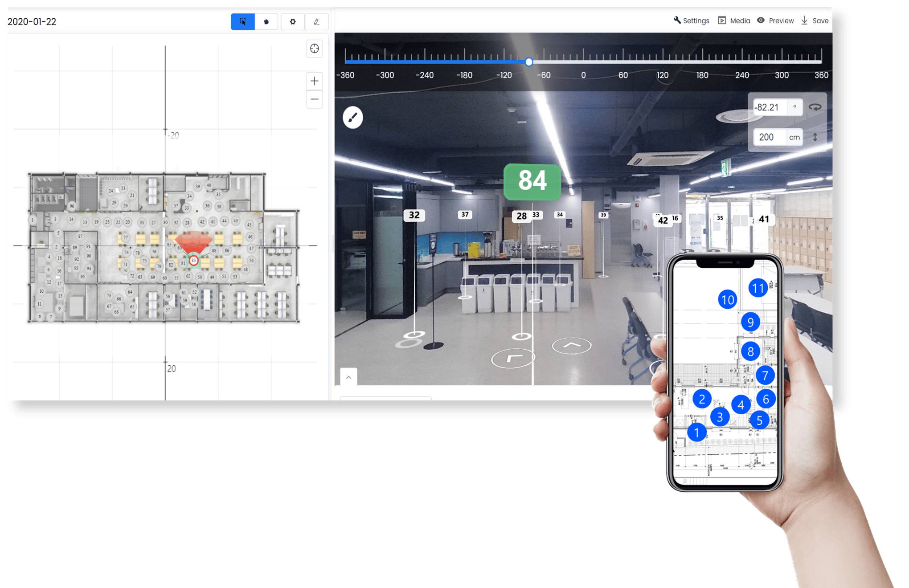Open the gear settings icon above the floor plan

293,21
